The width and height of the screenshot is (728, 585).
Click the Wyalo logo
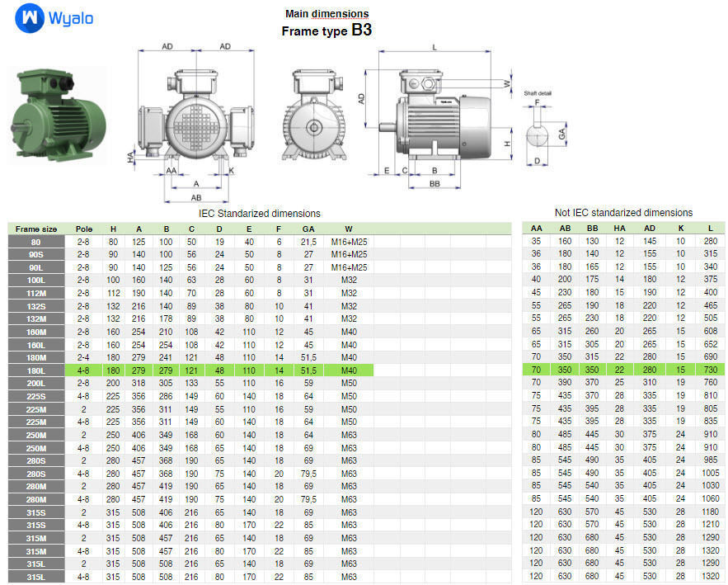(54, 18)
